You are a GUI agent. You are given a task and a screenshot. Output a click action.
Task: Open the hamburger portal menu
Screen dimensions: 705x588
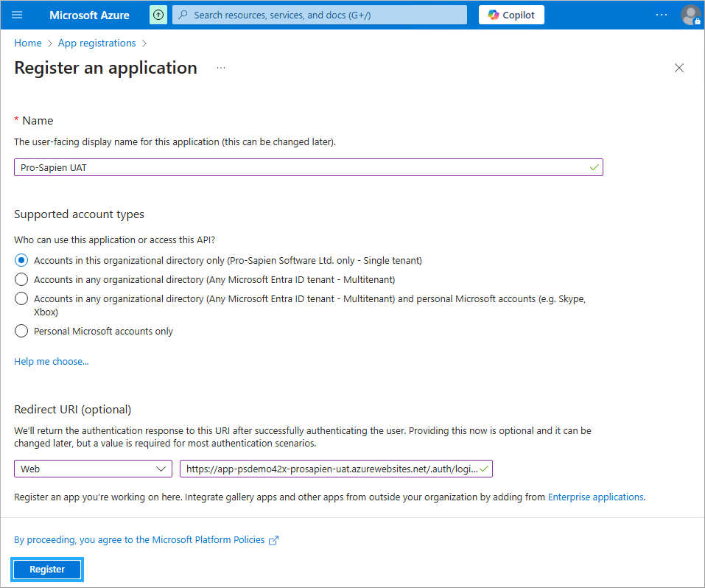(18, 15)
